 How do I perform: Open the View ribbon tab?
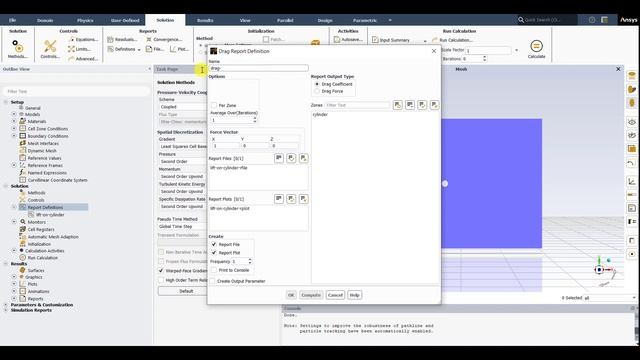click(245, 20)
